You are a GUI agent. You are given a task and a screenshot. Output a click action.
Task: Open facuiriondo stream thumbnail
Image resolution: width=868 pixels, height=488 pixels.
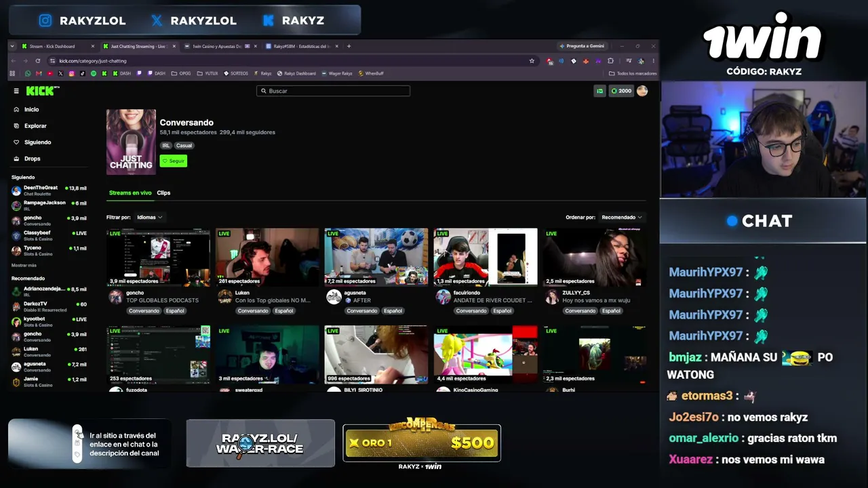pos(486,257)
